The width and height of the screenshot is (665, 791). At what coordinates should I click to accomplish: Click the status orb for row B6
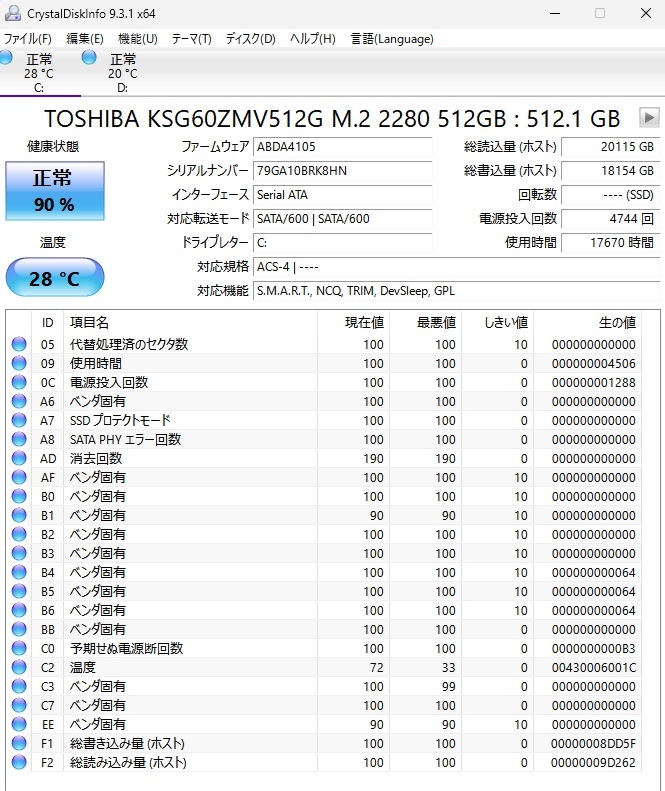pos(19,610)
